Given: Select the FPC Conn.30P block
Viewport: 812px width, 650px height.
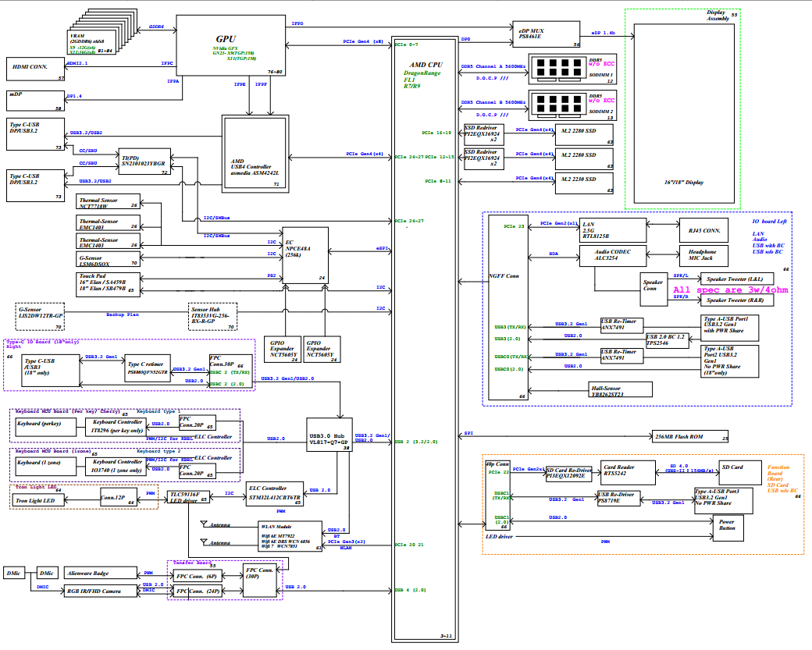Looking at the screenshot, I should (230, 371).
